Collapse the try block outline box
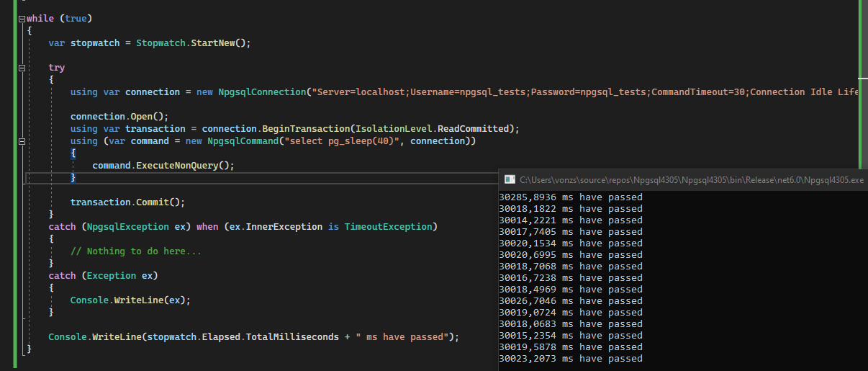 (22, 67)
